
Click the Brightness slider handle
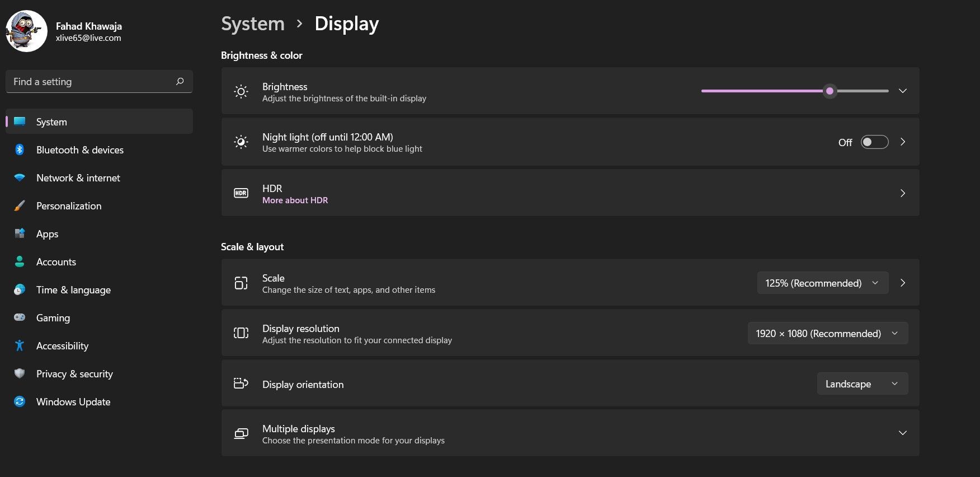(830, 91)
